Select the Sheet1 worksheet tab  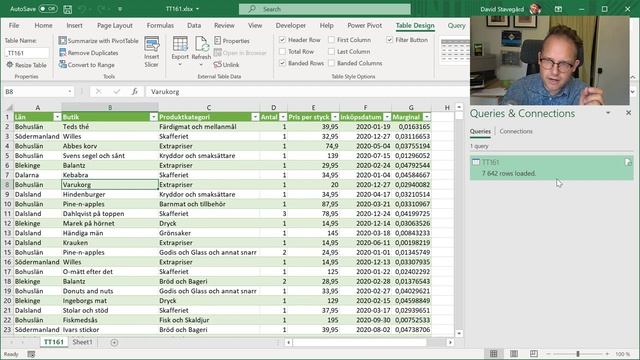82,342
